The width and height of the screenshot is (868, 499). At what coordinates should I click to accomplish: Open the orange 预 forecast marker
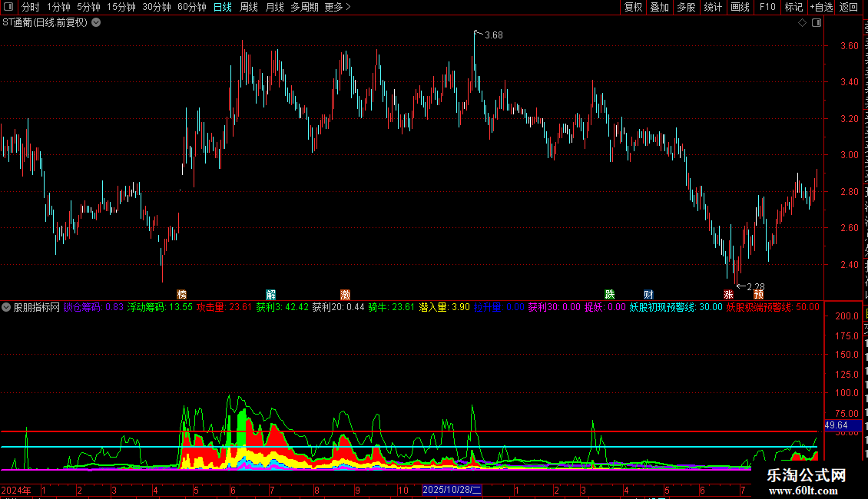758,294
